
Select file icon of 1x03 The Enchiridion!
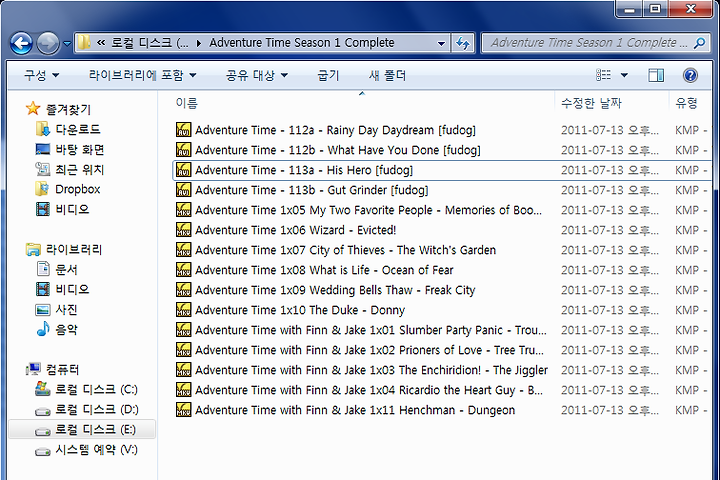183,369
